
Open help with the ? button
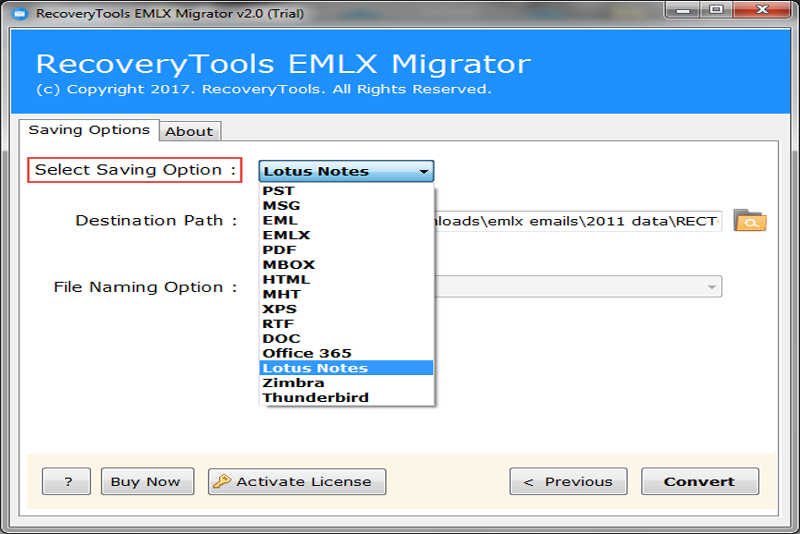click(x=66, y=481)
